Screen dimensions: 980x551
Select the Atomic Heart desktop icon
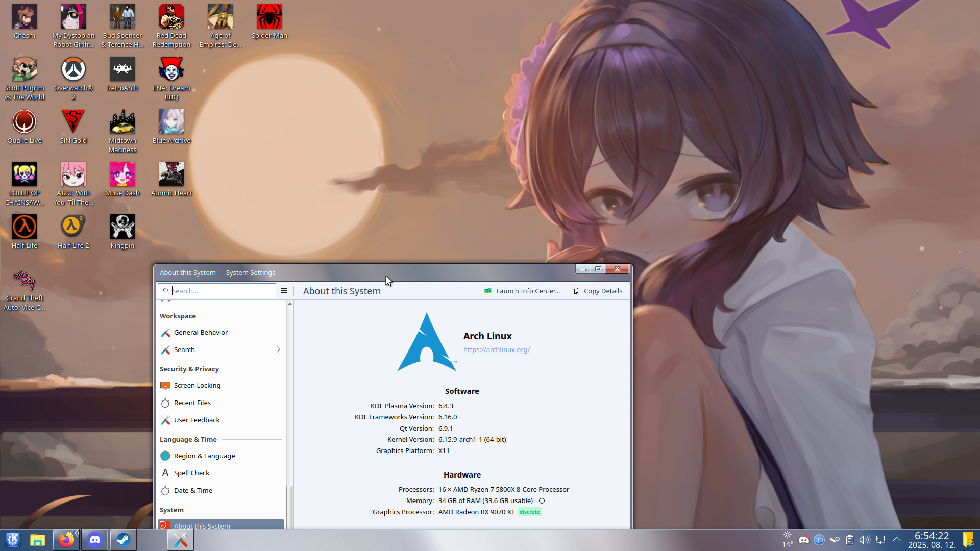[171, 179]
